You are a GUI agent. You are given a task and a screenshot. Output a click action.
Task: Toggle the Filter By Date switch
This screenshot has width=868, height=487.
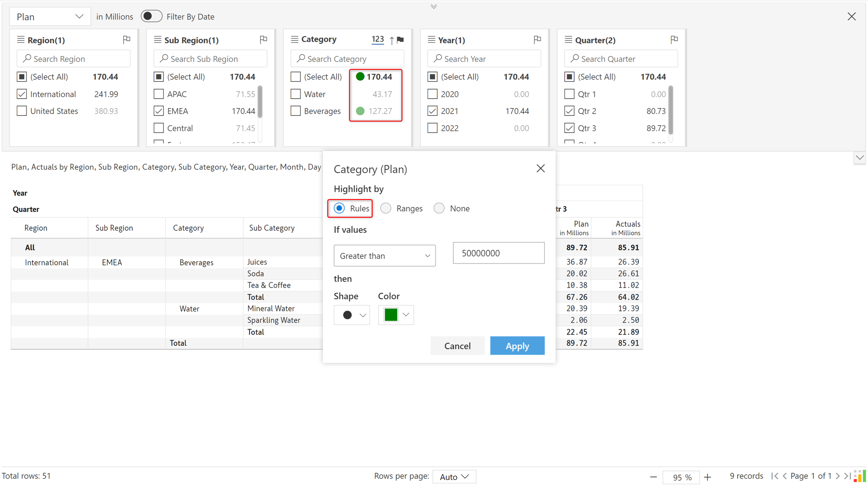click(151, 16)
